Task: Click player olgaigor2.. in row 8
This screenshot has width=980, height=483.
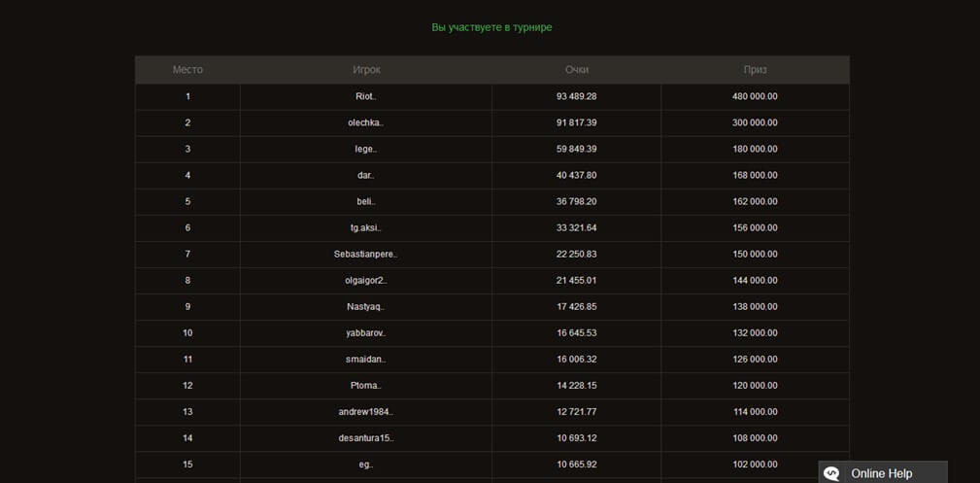Action: (366, 280)
